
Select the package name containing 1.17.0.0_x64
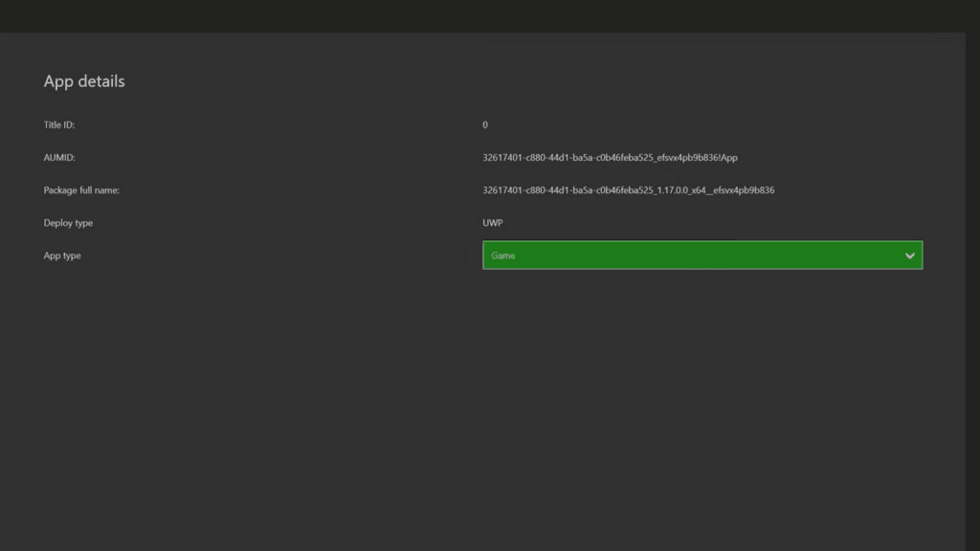628,189
